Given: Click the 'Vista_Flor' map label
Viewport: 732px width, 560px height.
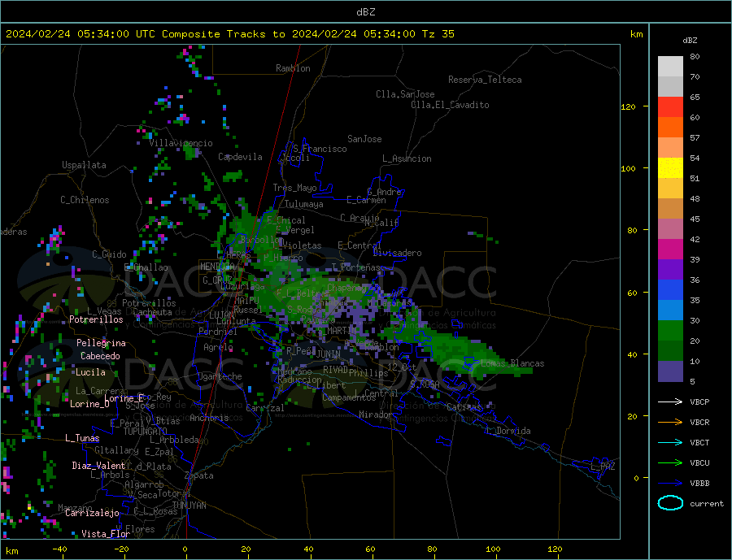Looking at the screenshot, I should click(106, 534).
